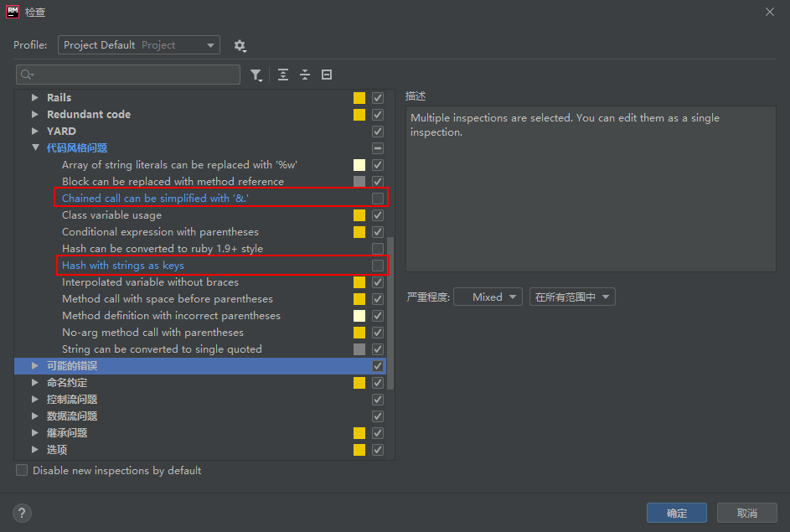Click the Collapse All tree icon
The image size is (790, 532).
point(305,75)
